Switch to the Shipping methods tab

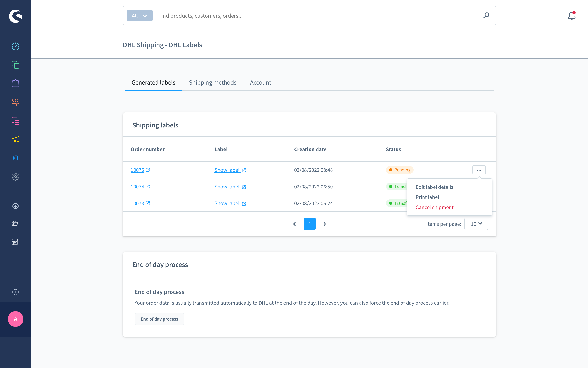213,83
